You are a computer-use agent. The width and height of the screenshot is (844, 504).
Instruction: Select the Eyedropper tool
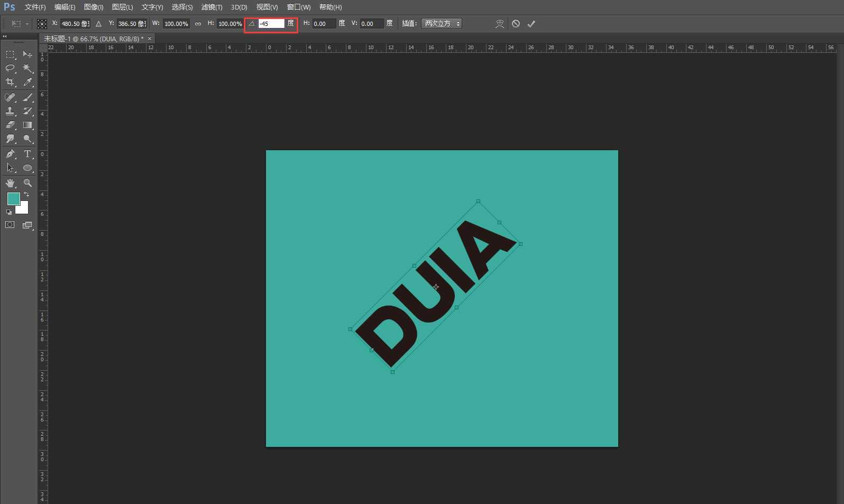(27, 82)
